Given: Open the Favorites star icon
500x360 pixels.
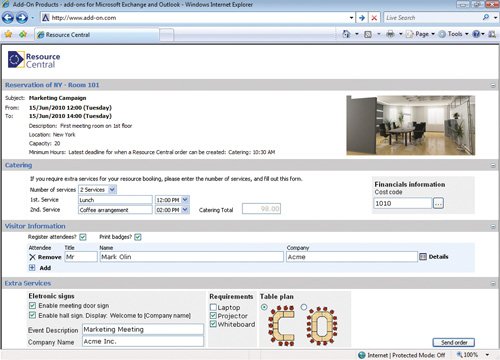Looking at the screenshot, I should tap(8, 34).
